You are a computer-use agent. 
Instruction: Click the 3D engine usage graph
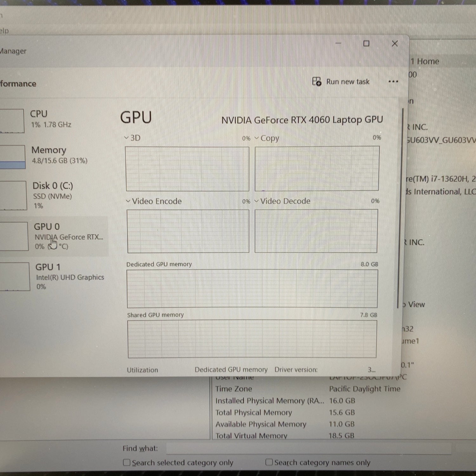(187, 169)
